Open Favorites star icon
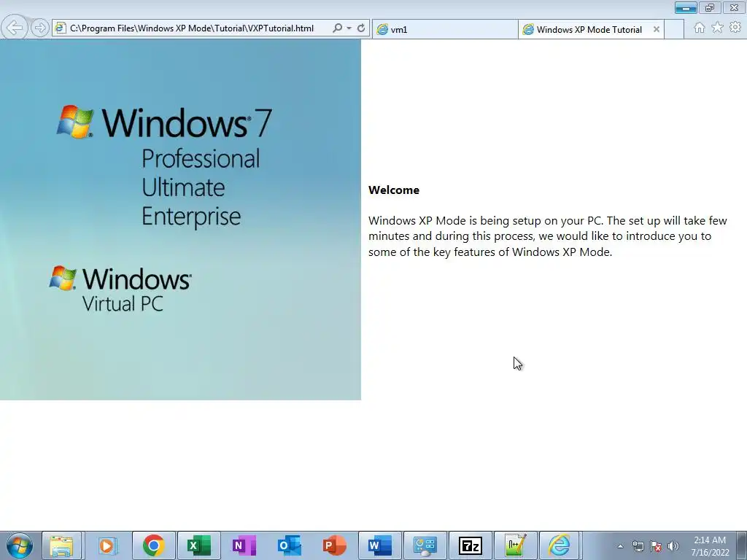747x560 pixels. [718, 28]
